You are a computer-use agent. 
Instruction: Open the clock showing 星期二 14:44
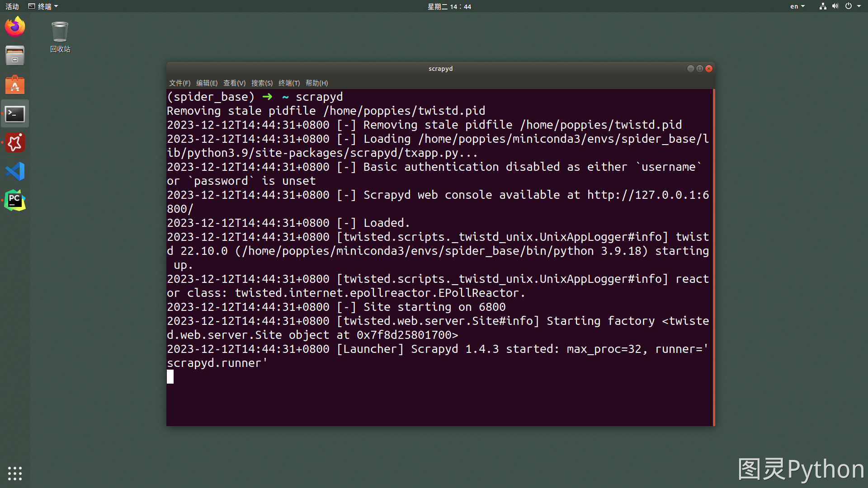tap(449, 6)
